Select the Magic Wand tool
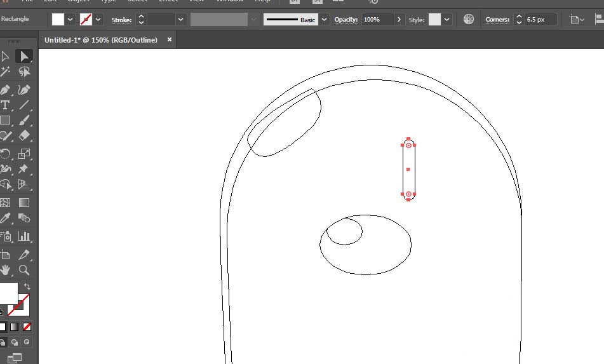This screenshot has height=364, width=604. pos(6,72)
